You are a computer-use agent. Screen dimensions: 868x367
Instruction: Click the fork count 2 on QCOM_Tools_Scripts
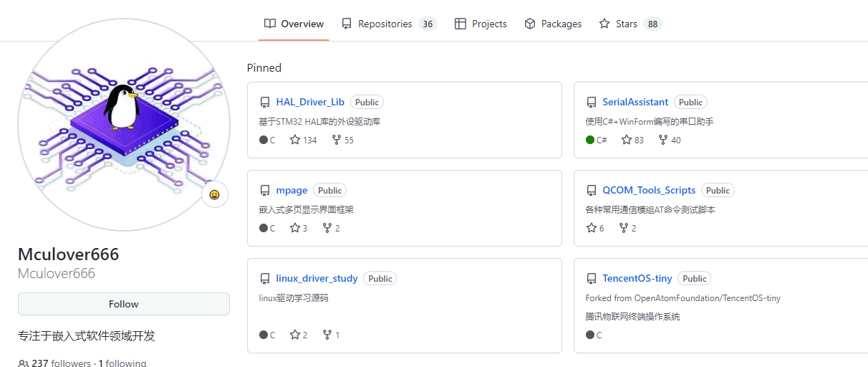pyautogui.click(x=627, y=228)
